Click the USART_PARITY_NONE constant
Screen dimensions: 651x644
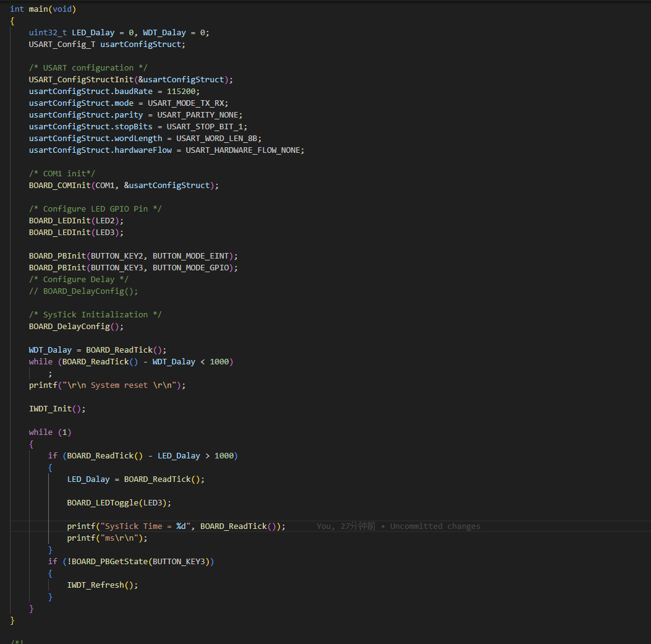[x=199, y=115]
